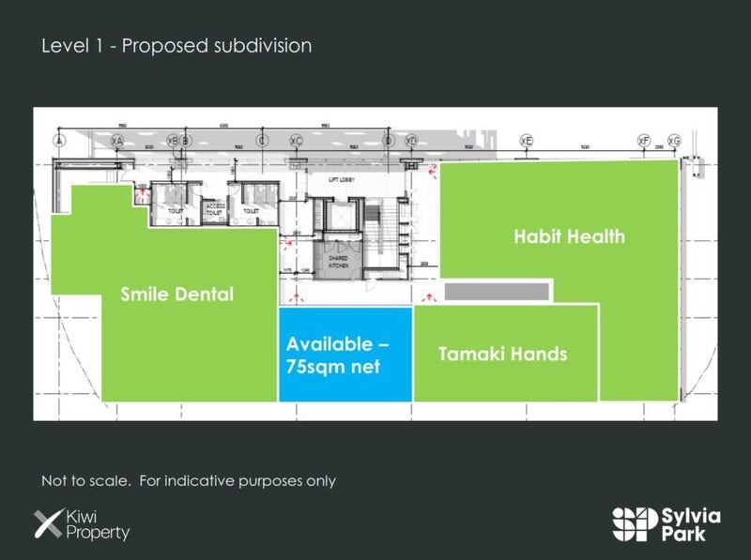Image resolution: width=751 pixels, height=560 pixels.
Task: Select the Tamaki Hands tenancy label
Action: tap(502, 355)
